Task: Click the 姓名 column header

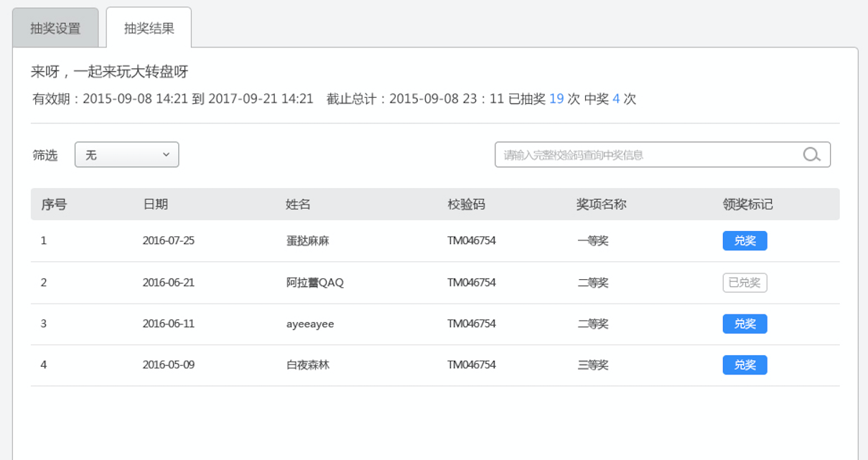Action: (298, 205)
